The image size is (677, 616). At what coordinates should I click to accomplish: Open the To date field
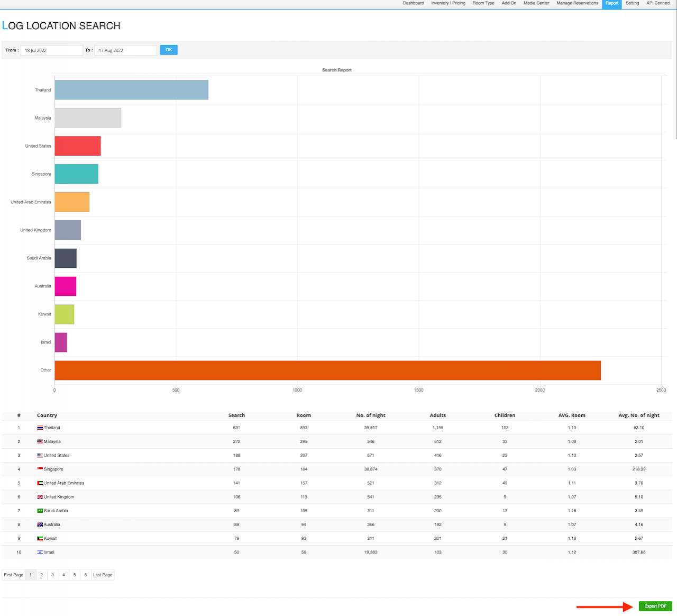(x=125, y=50)
